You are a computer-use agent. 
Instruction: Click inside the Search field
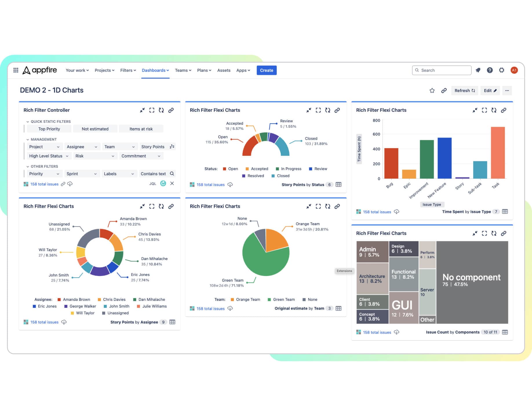442,70
